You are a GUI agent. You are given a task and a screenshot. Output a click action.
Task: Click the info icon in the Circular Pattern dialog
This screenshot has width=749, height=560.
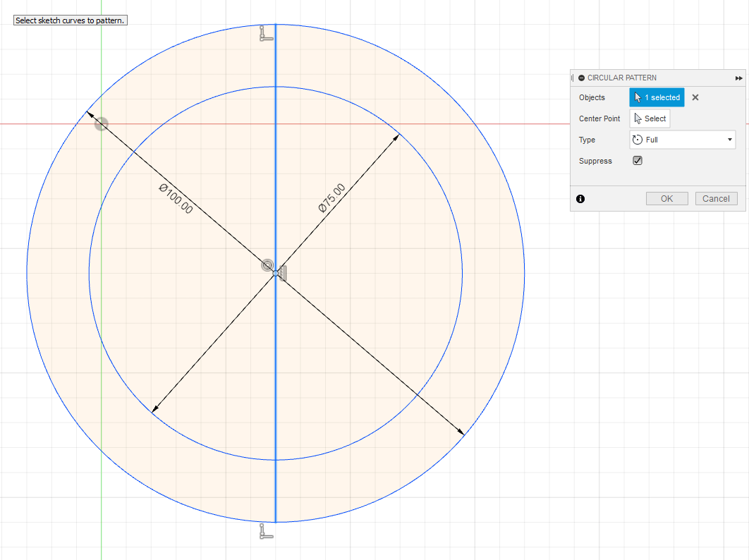pyautogui.click(x=580, y=199)
